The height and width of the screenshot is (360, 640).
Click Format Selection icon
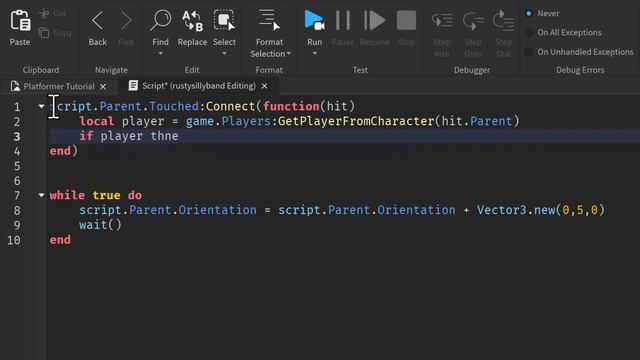pyautogui.click(x=269, y=20)
